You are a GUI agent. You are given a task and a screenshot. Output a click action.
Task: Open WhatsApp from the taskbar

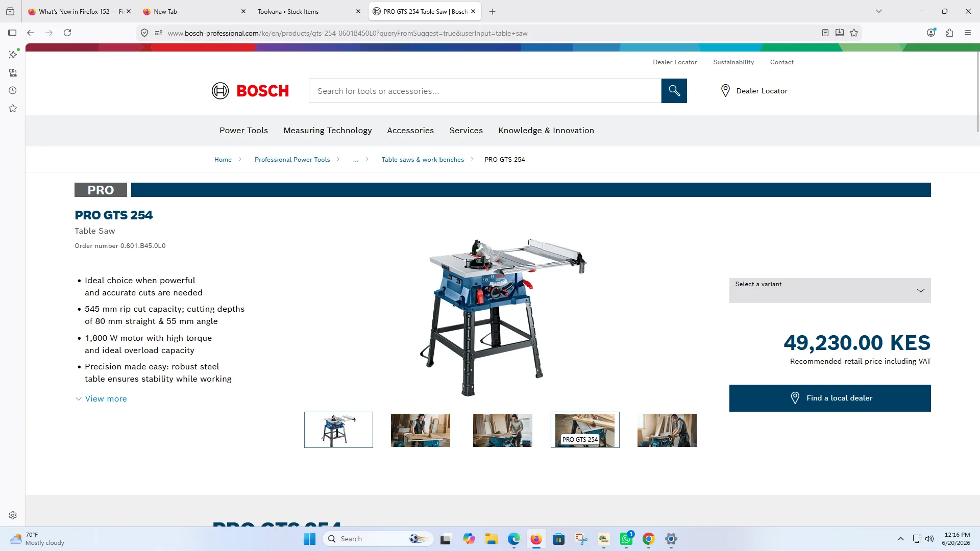[x=626, y=539]
